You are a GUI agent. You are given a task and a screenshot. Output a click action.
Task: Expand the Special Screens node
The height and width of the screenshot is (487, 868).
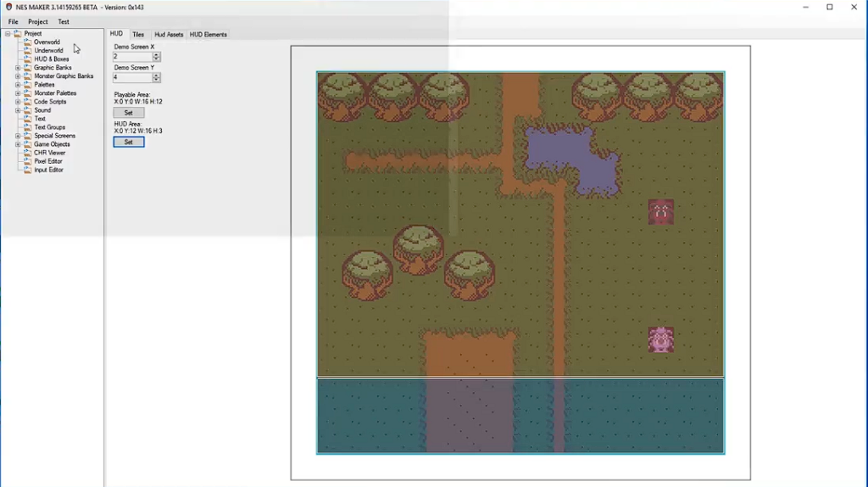pos(18,136)
